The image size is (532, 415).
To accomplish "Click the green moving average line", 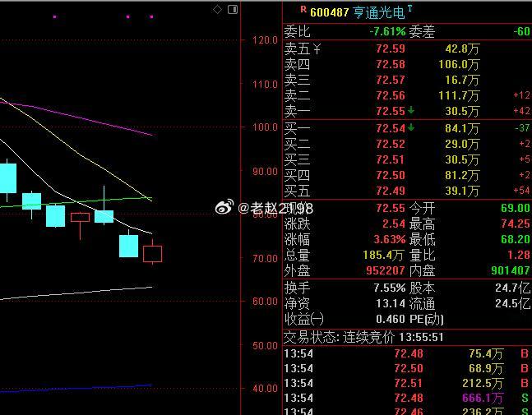I will tap(78, 202).
